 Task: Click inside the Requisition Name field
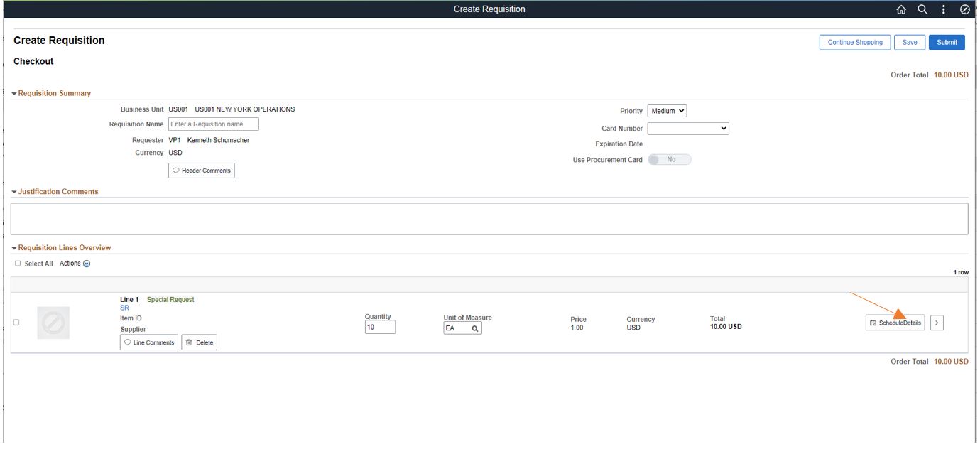coord(213,124)
